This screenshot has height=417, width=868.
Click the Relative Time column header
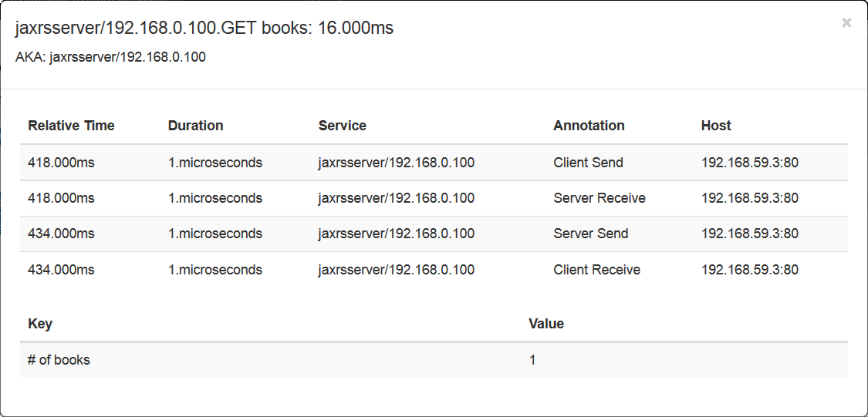point(71,126)
